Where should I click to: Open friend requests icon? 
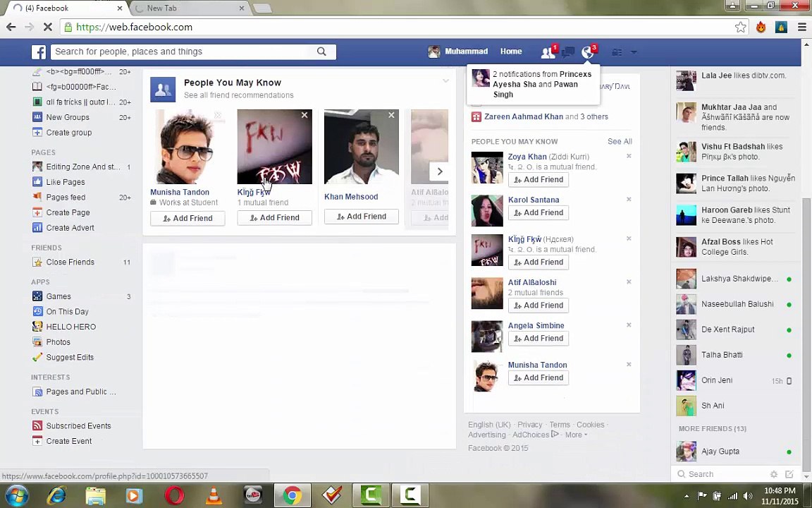(x=548, y=52)
